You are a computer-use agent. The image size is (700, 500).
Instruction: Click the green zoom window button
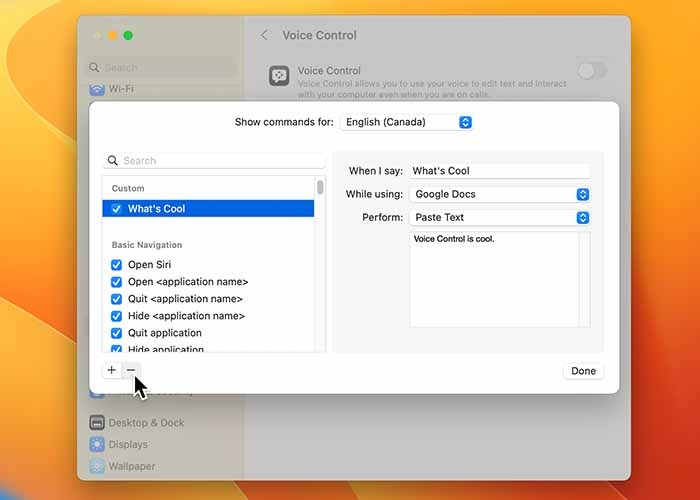tap(128, 36)
